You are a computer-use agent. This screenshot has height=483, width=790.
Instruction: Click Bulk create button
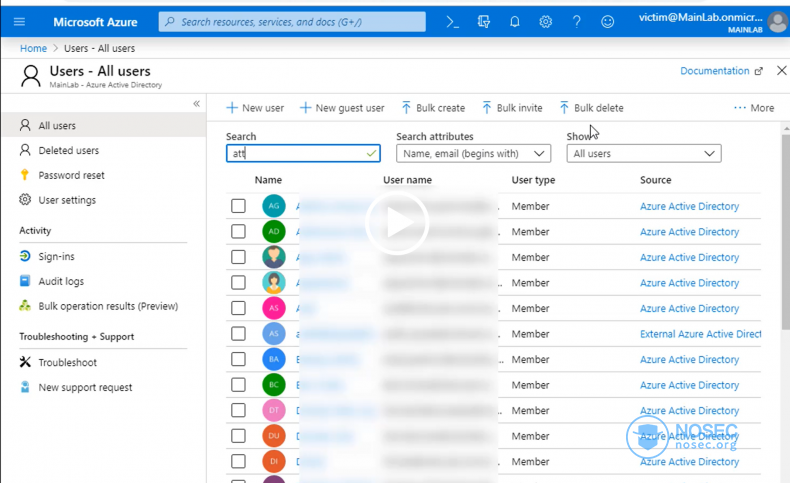click(434, 108)
